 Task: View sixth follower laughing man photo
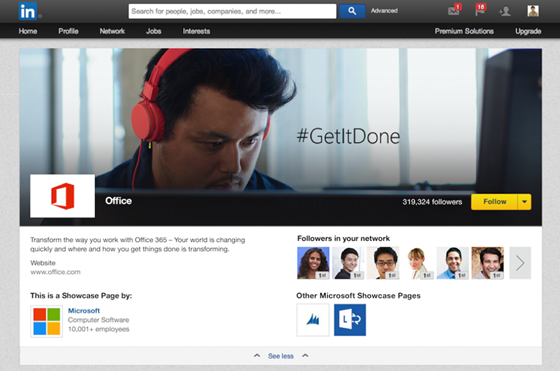[x=488, y=263]
